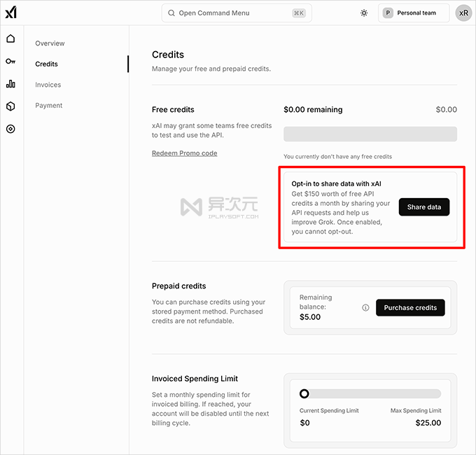This screenshot has height=455, width=476.
Task: Go to the Overview tab
Action: 50,43
